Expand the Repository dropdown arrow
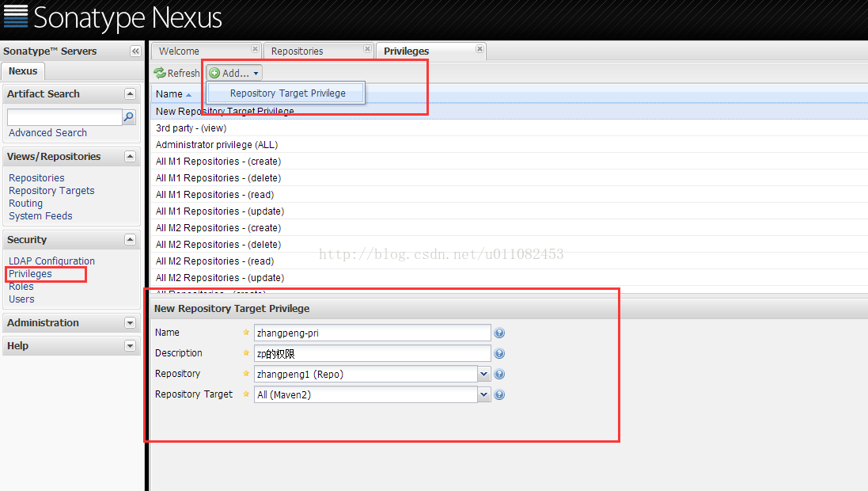This screenshot has height=491, width=868. [483, 374]
